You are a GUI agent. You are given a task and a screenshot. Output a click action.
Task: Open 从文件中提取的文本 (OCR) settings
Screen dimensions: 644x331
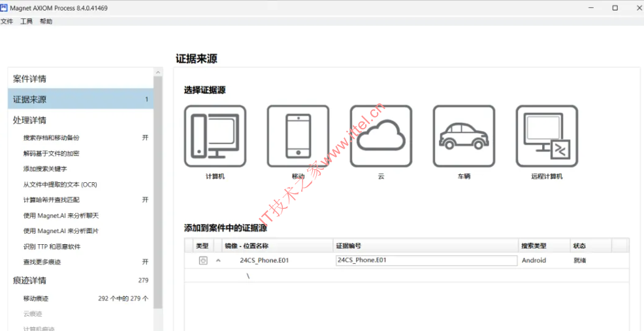tap(60, 184)
